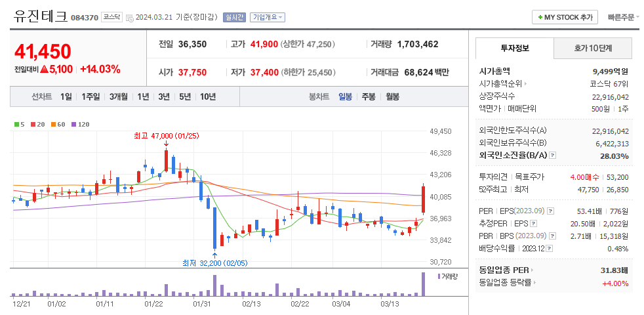Expand the 빠른주문 quick order menu
This screenshot has width=644, height=315.
624,17
